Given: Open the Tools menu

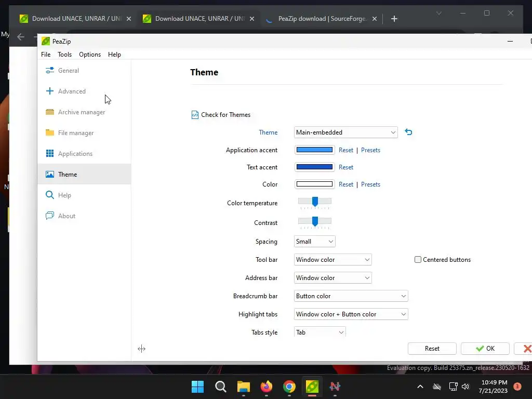Looking at the screenshot, I should point(64,54).
